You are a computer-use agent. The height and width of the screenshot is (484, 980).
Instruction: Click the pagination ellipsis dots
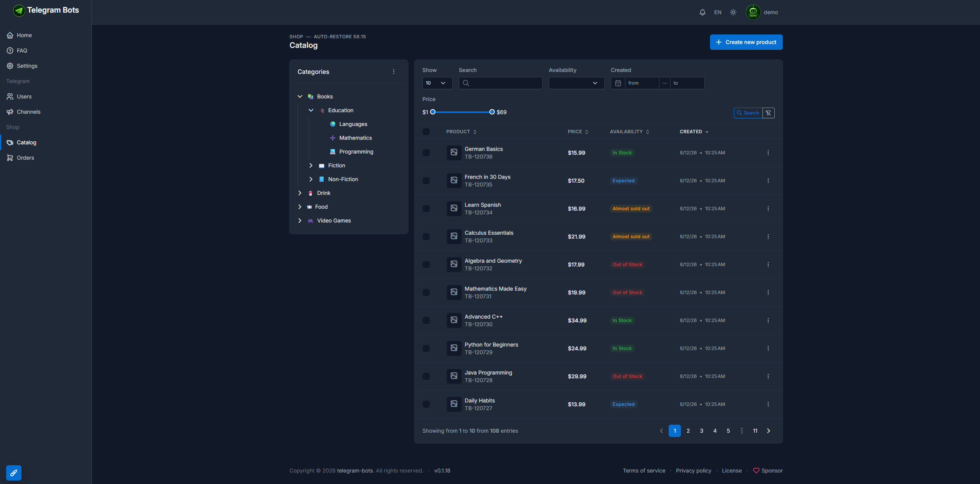click(x=742, y=431)
